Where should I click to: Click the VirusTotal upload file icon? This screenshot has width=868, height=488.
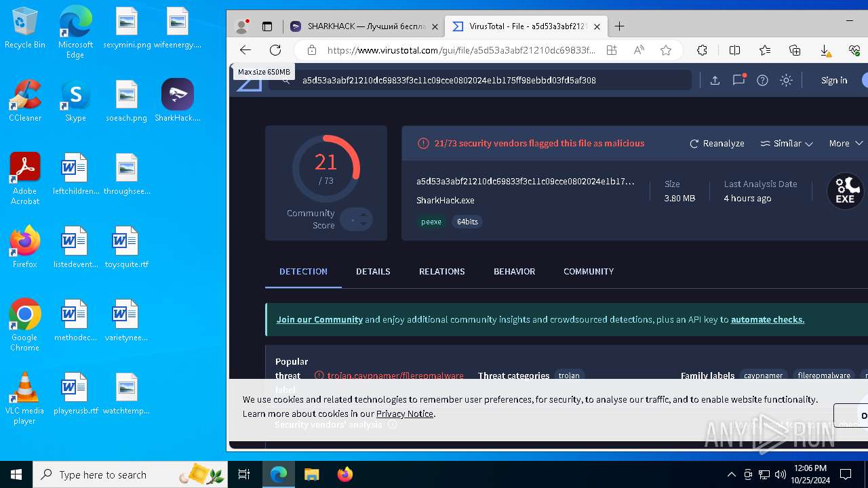[715, 80]
